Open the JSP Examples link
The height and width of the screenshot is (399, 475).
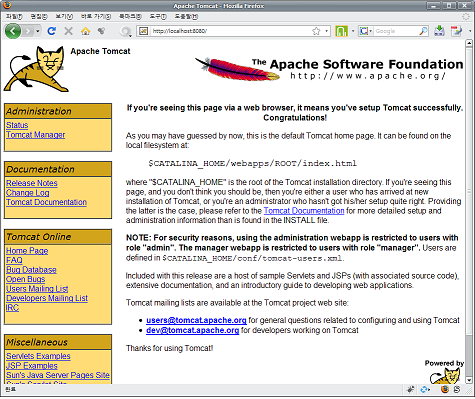pos(32,366)
